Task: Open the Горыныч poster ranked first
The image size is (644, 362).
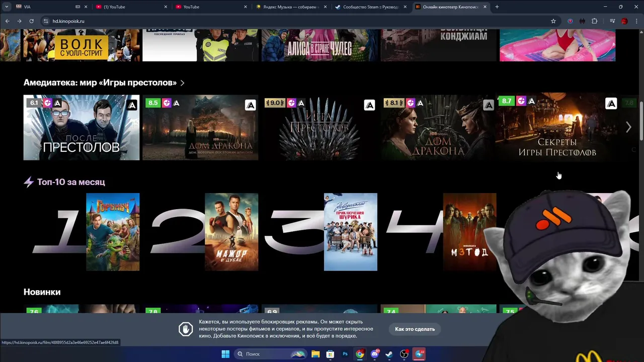Action: (113, 232)
